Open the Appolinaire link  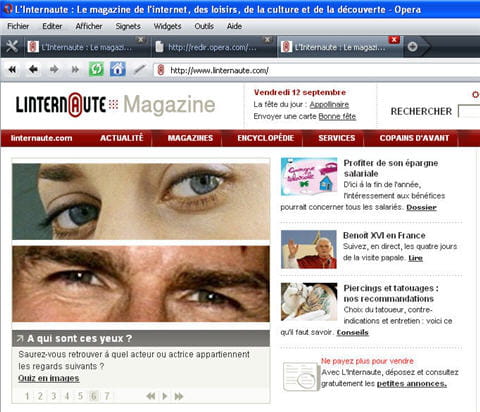329,105
